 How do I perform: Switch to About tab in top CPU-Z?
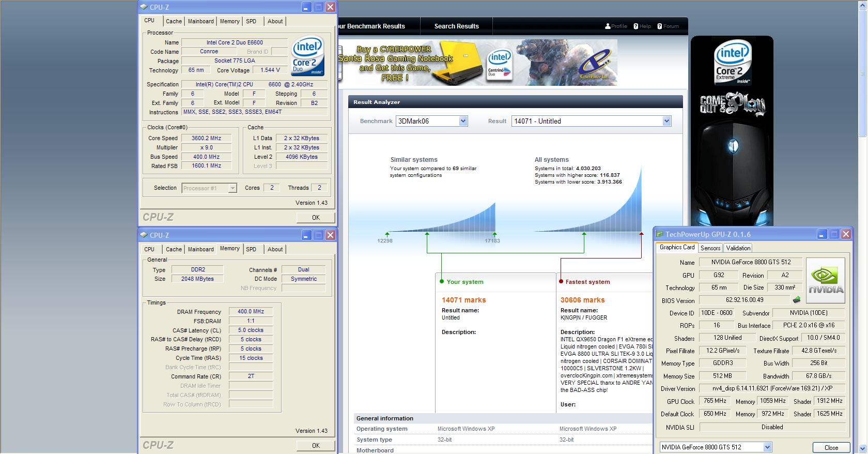pos(275,21)
